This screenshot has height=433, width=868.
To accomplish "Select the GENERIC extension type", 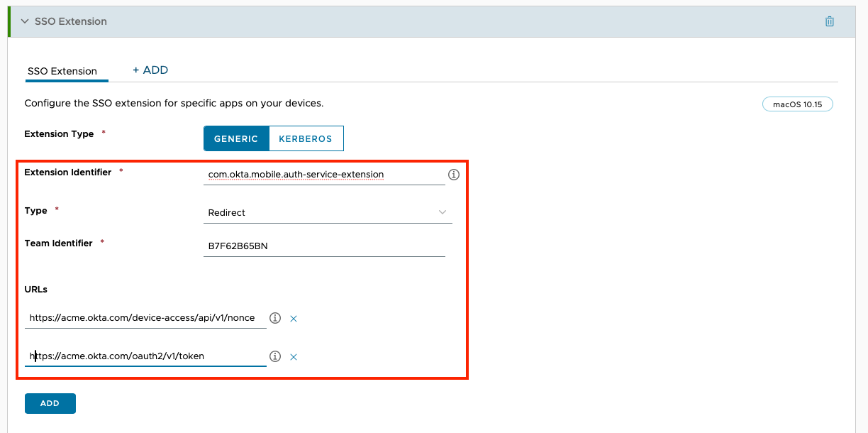I will [x=236, y=138].
